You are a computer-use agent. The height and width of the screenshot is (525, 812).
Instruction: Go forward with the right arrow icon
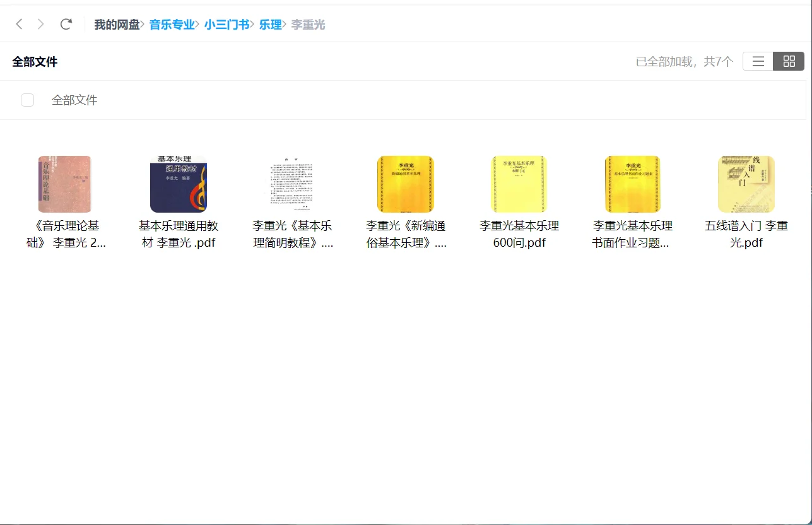41,25
